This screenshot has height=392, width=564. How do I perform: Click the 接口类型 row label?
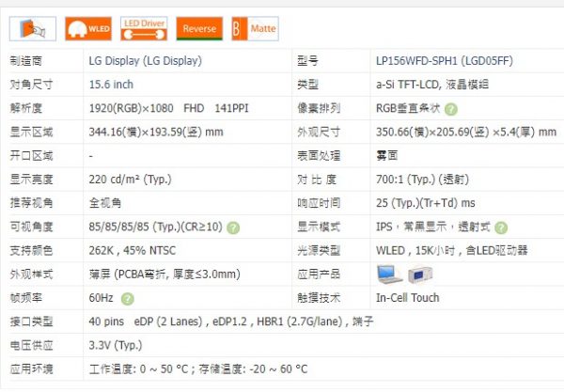tap(31, 321)
